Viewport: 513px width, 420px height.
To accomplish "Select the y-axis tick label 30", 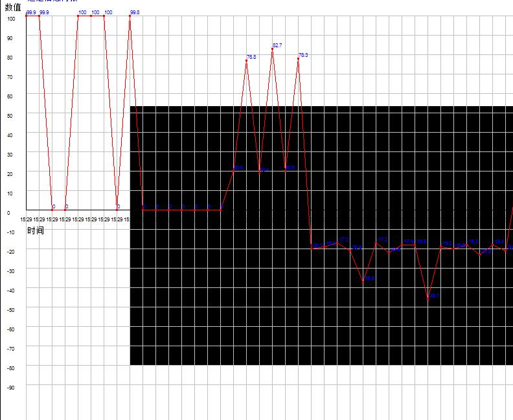I will click(10, 155).
